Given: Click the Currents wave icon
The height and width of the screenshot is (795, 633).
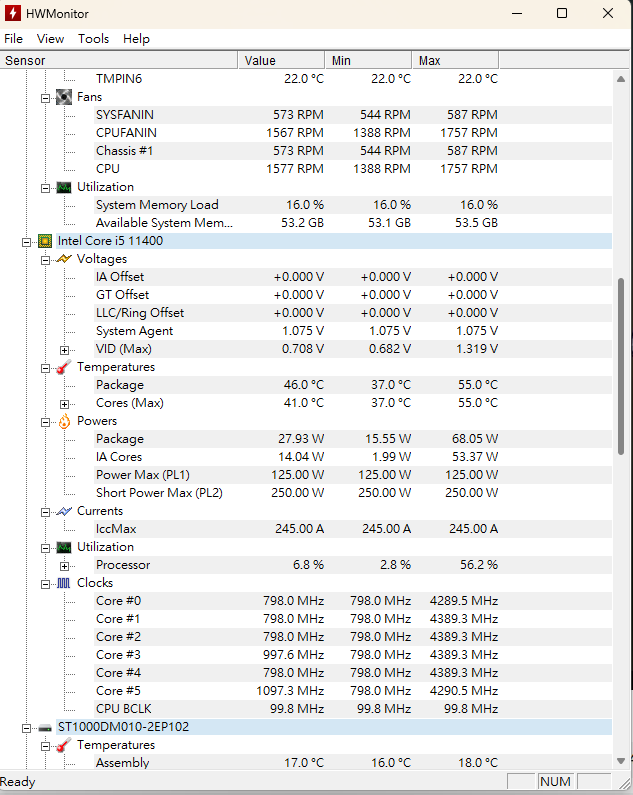Looking at the screenshot, I should tap(64, 511).
